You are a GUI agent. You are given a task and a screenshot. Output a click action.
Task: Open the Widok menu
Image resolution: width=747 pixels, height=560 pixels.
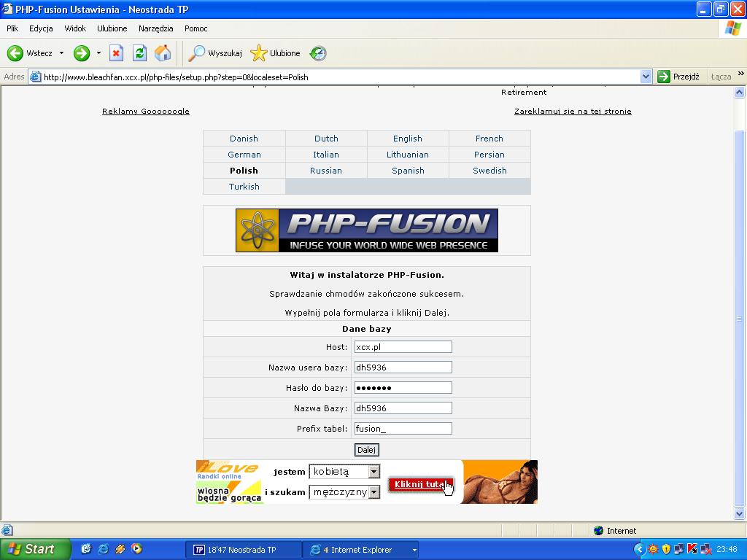75,28
